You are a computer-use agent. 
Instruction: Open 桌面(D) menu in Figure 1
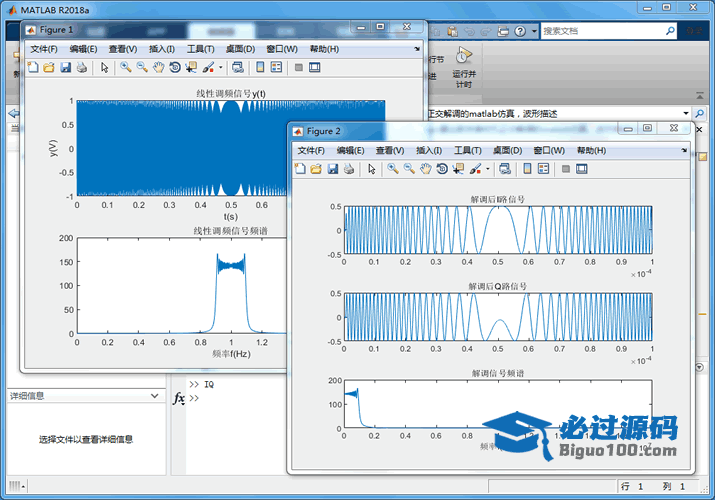[240, 49]
